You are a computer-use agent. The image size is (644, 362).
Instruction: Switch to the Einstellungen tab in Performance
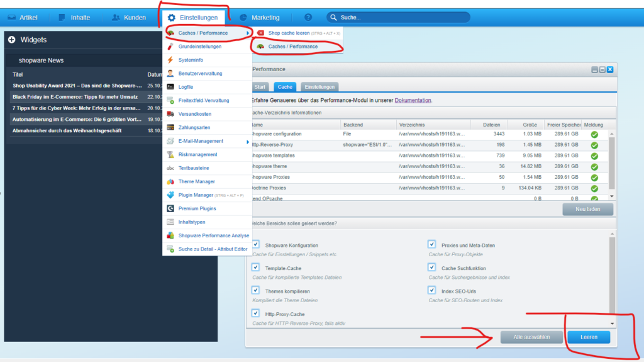pyautogui.click(x=319, y=86)
